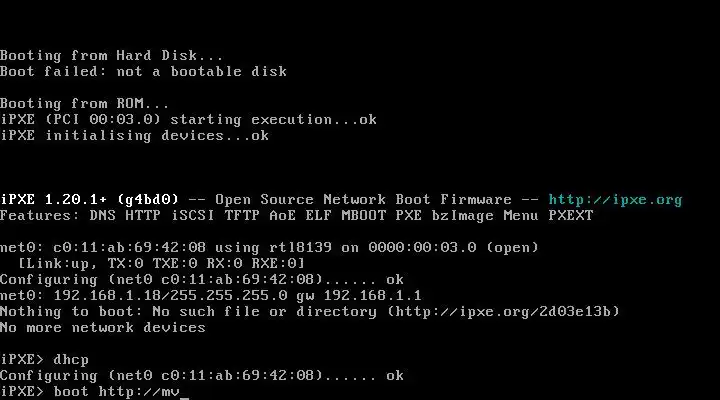720x400 pixels.
Task: Click the PXEXT feature word
Action: (x=569, y=215)
